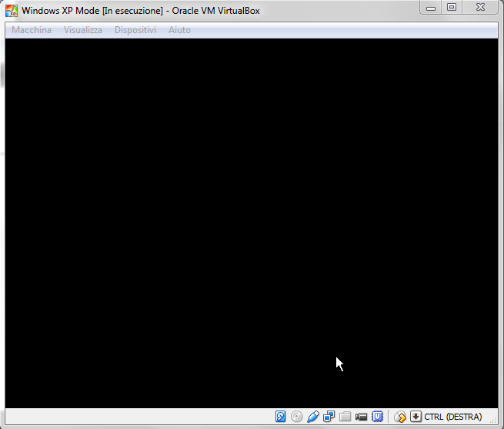Image resolution: width=504 pixels, height=429 pixels.
Task: Click the keyboard capture arrow indicator
Action: [x=416, y=417]
